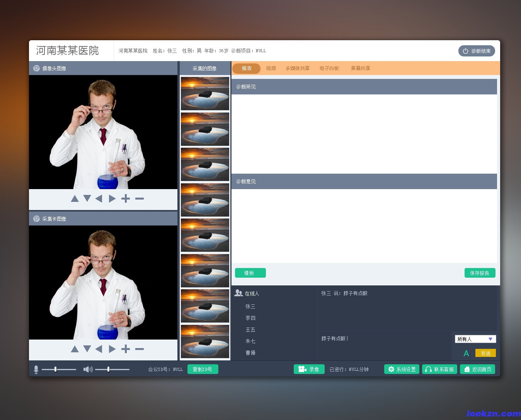Click the green font style A icon

[466, 353]
